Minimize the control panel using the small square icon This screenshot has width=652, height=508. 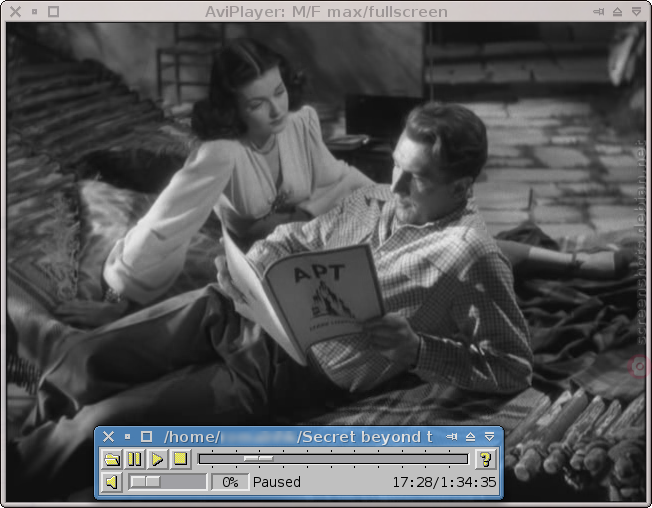(x=128, y=437)
